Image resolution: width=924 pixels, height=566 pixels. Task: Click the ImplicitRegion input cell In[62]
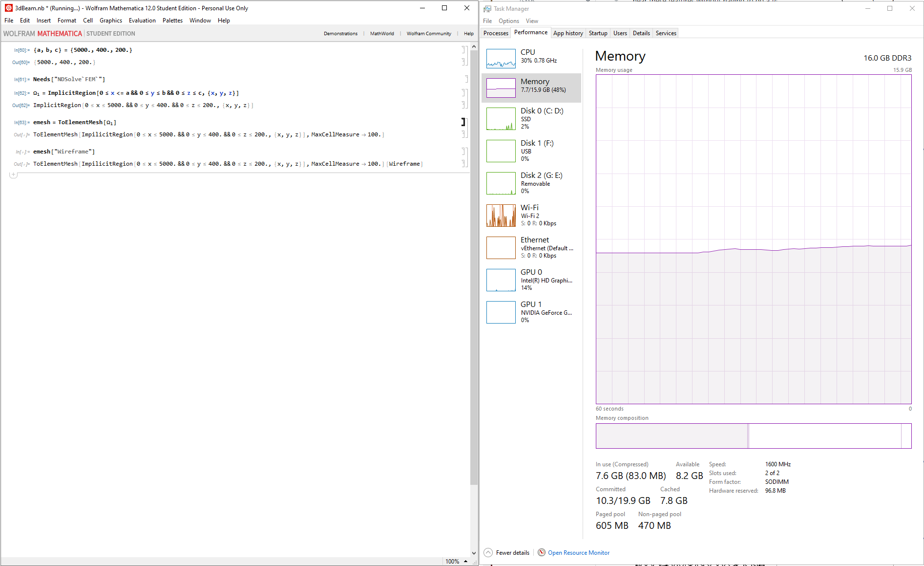point(136,93)
